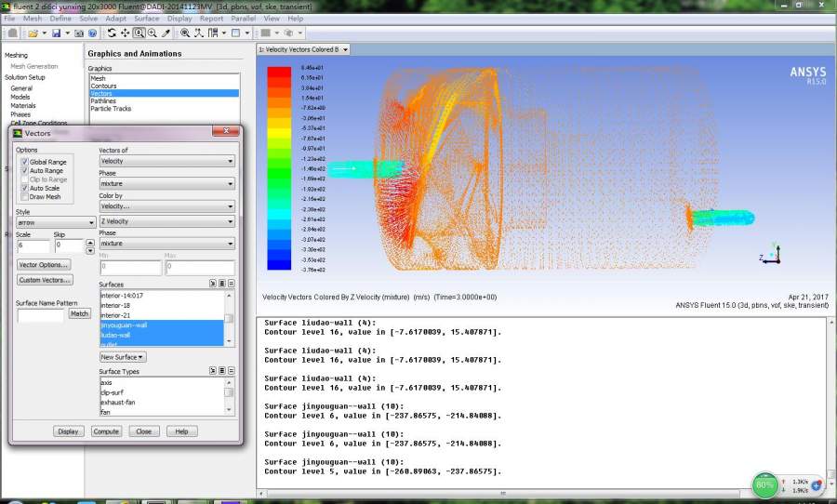Click the save disk icon in toolbar

pyautogui.click(x=56, y=33)
